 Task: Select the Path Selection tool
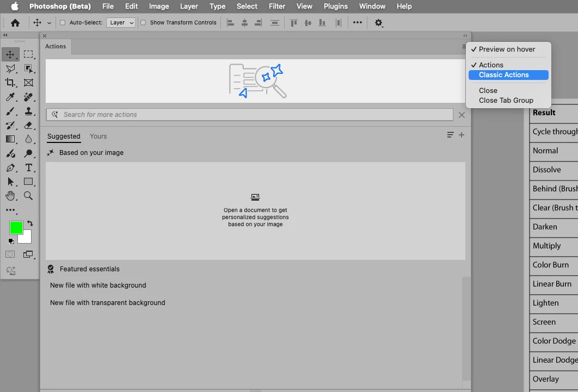click(10, 182)
